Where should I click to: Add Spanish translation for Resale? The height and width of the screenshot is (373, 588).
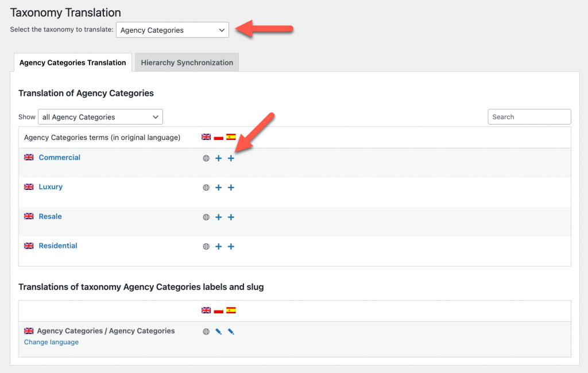coord(231,217)
